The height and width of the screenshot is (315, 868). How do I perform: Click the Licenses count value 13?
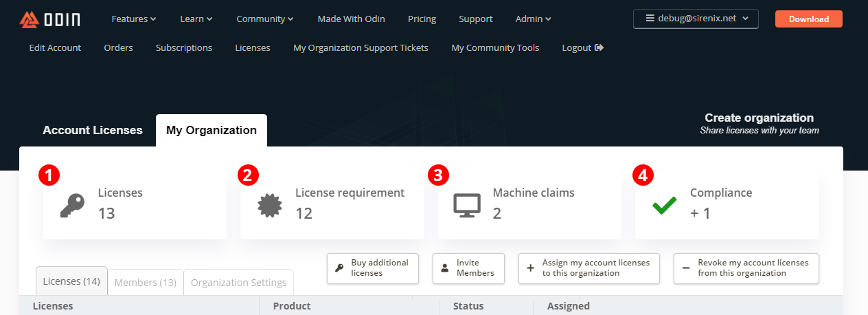106,213
